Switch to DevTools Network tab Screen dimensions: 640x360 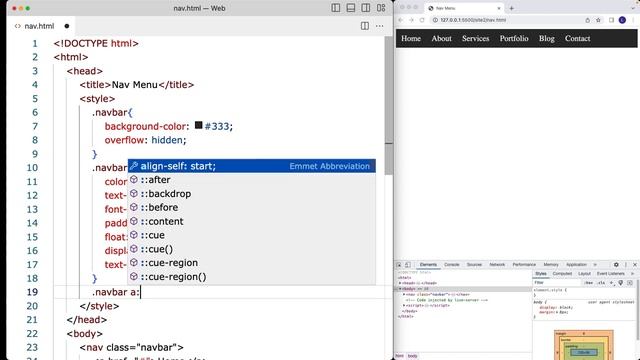click(497, 264)
